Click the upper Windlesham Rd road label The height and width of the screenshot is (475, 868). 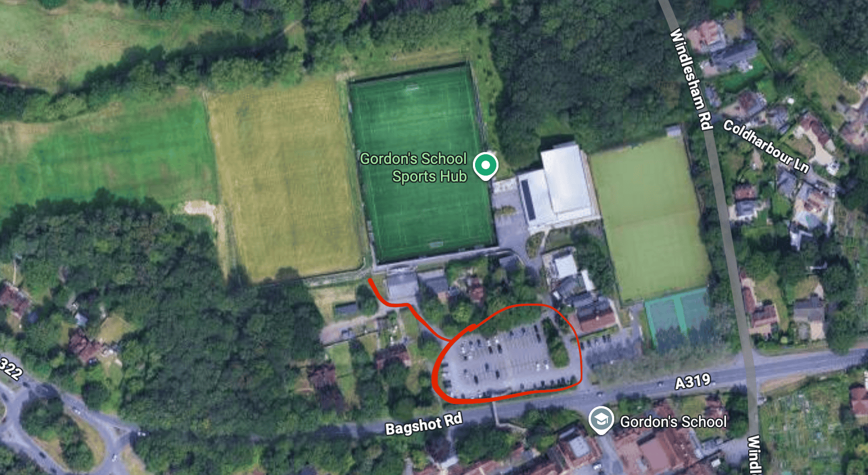click(691, 79)
